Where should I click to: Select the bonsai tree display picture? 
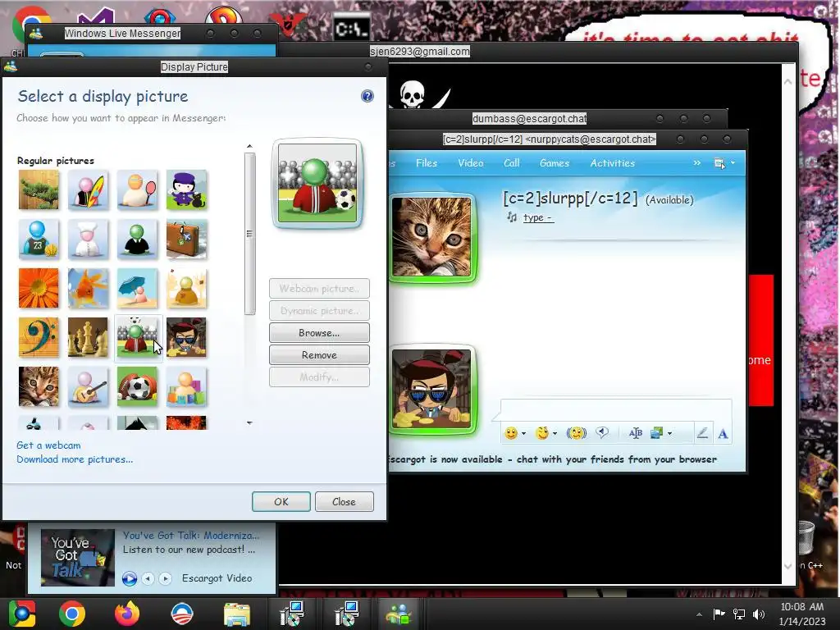pos(39,189)
